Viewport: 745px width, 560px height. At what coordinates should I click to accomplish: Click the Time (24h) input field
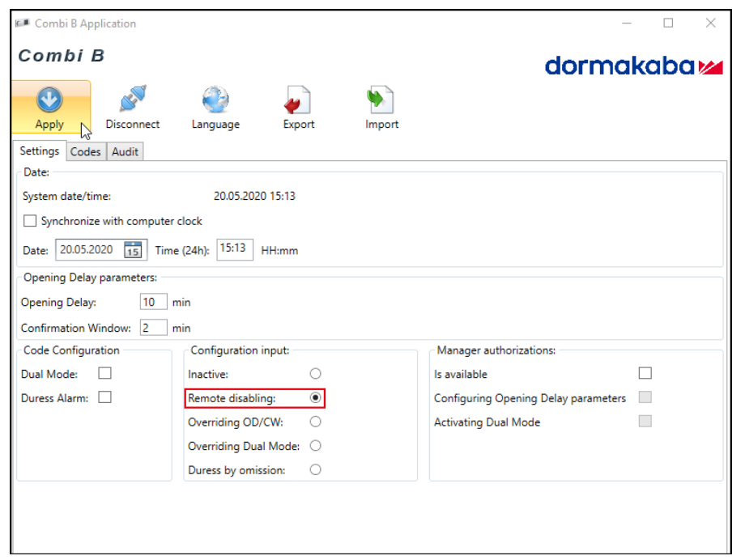point(235,249)
